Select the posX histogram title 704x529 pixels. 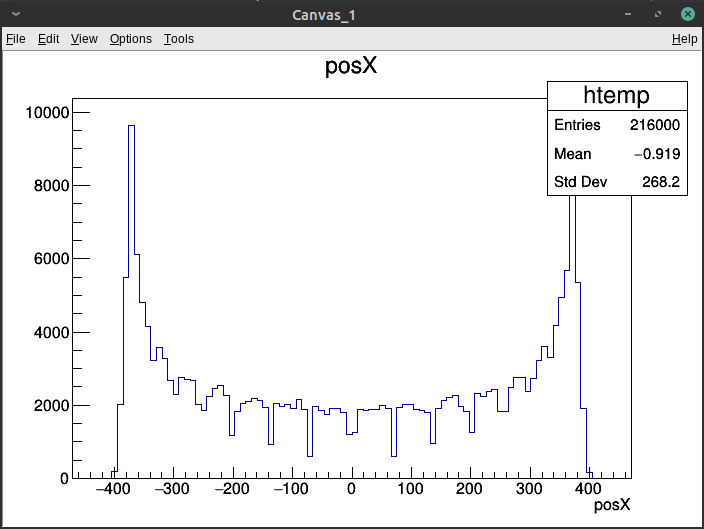coord(351,66)
